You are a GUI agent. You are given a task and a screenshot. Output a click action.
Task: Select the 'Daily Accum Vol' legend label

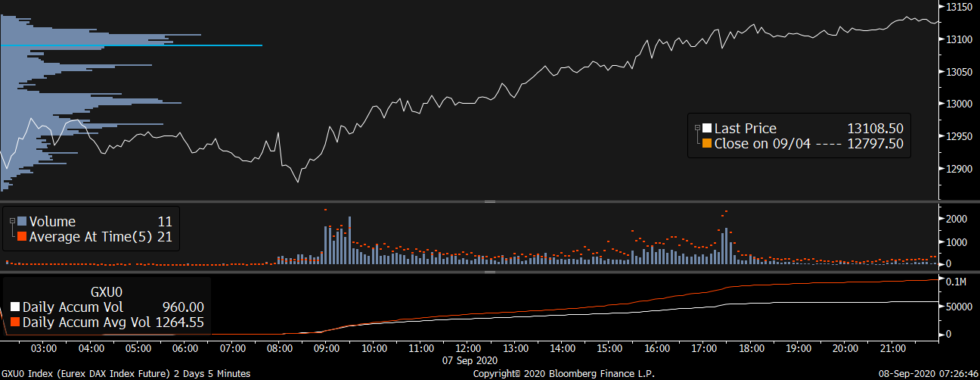73,307
